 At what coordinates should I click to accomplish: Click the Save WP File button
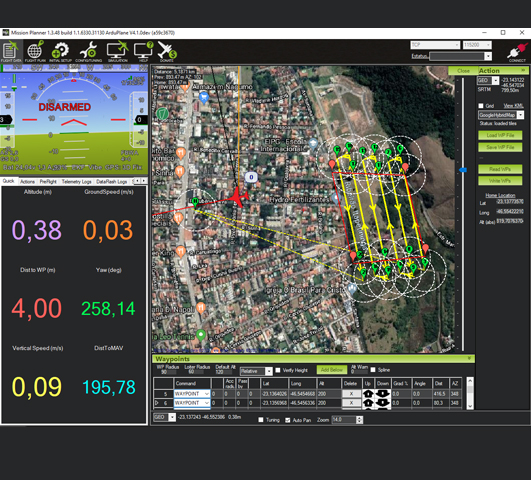500,147
